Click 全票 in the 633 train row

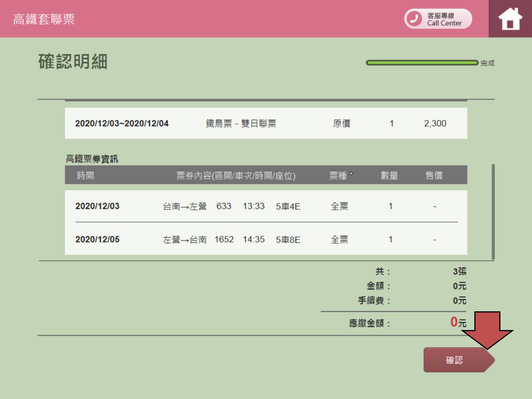(x=339, y=206)
